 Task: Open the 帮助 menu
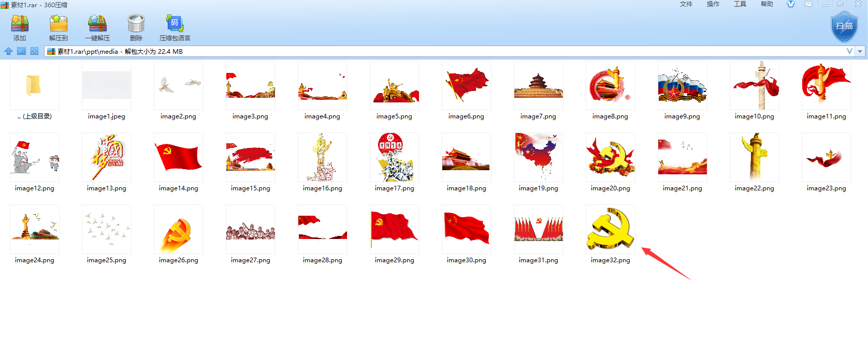pos(767,4)
